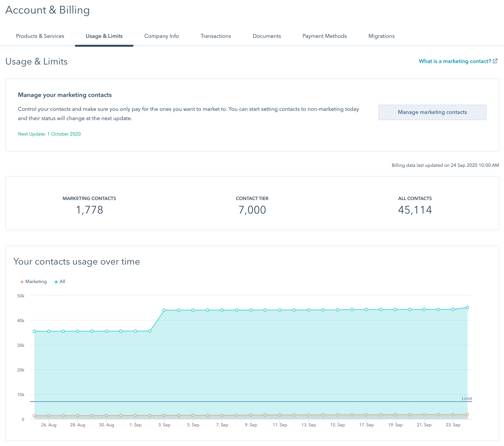View the Migrations tab
This screenshot has height=446, width=504.
[381, 36]
